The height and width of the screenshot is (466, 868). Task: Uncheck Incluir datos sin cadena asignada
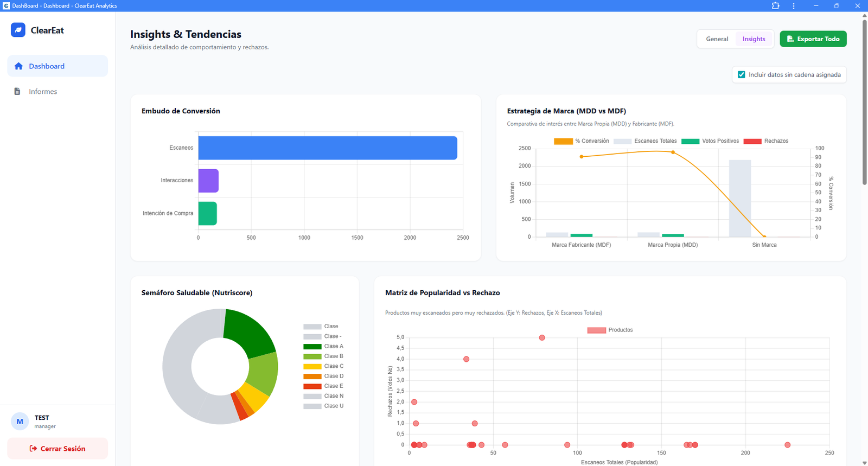742,75
